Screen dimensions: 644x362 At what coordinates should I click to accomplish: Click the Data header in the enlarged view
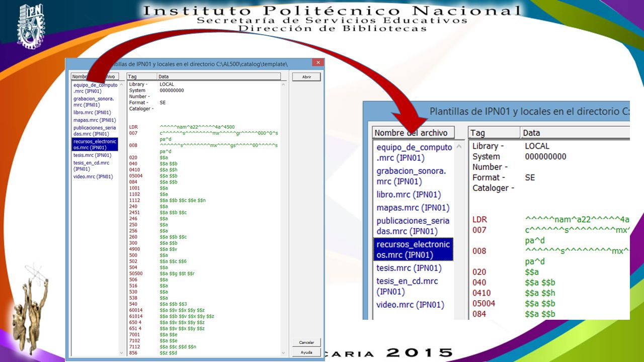tap(575, 133)
